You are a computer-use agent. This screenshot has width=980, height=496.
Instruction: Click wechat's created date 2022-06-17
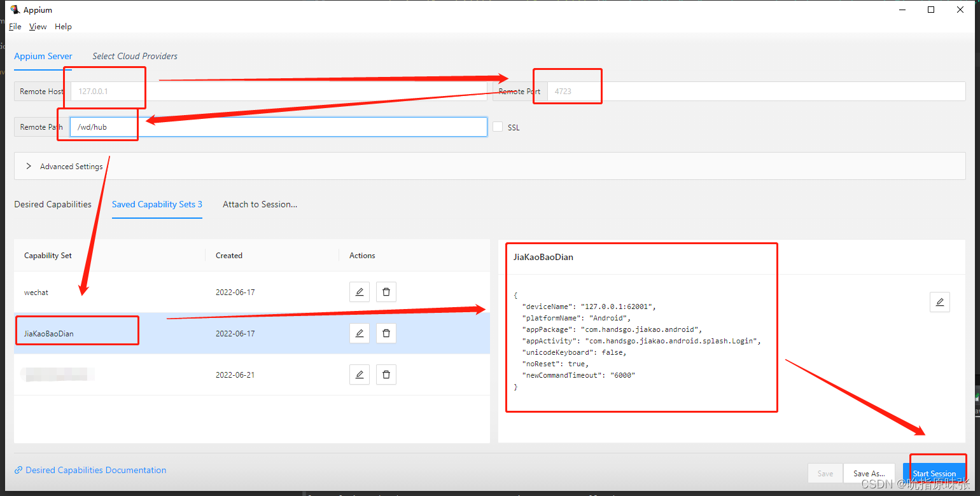(x=235, y=293)
